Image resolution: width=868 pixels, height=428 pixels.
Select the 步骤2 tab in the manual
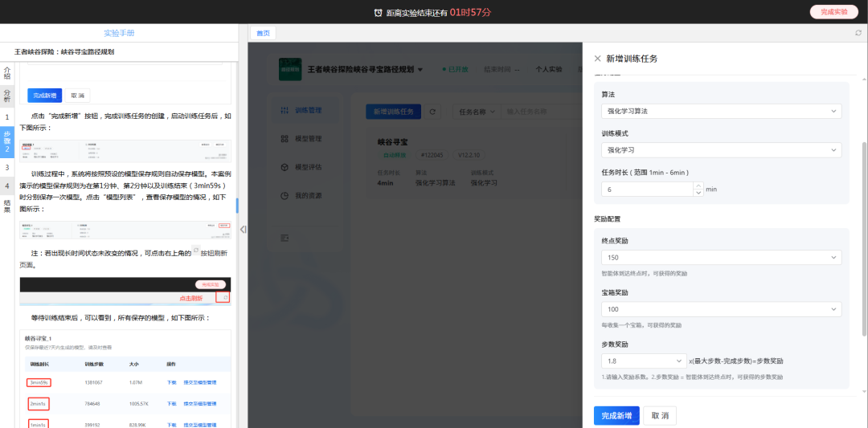[x=7, y=141]
